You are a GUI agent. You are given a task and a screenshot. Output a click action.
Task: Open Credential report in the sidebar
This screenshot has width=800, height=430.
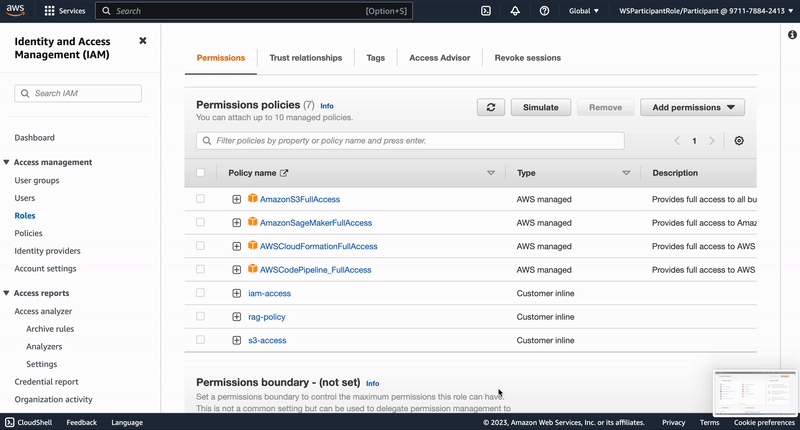(46, 382)
